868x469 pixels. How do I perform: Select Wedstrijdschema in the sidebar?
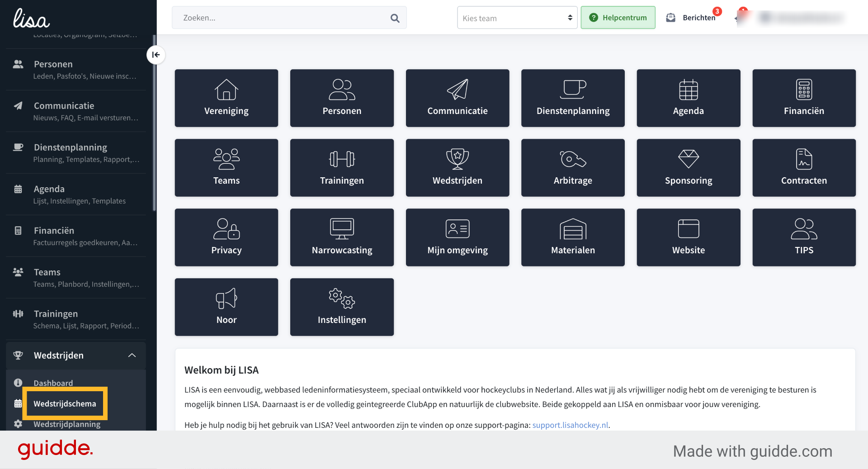65,403
